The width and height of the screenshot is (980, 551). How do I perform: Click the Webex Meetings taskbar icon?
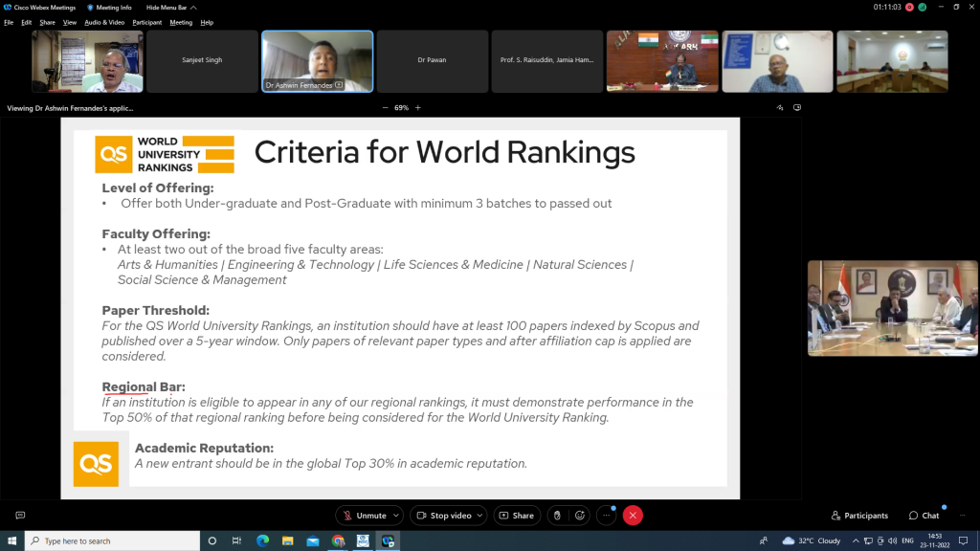pyautogui.click(x=389, y=541)
